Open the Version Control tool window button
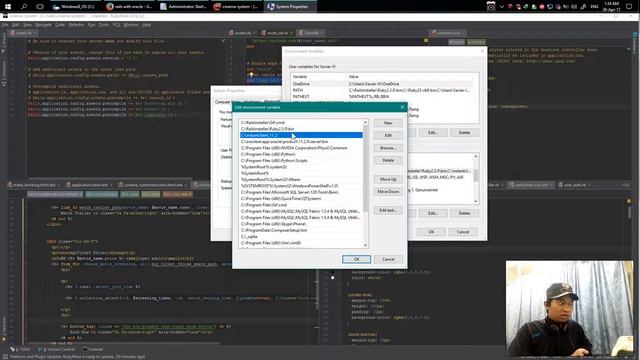 (57, 349)
